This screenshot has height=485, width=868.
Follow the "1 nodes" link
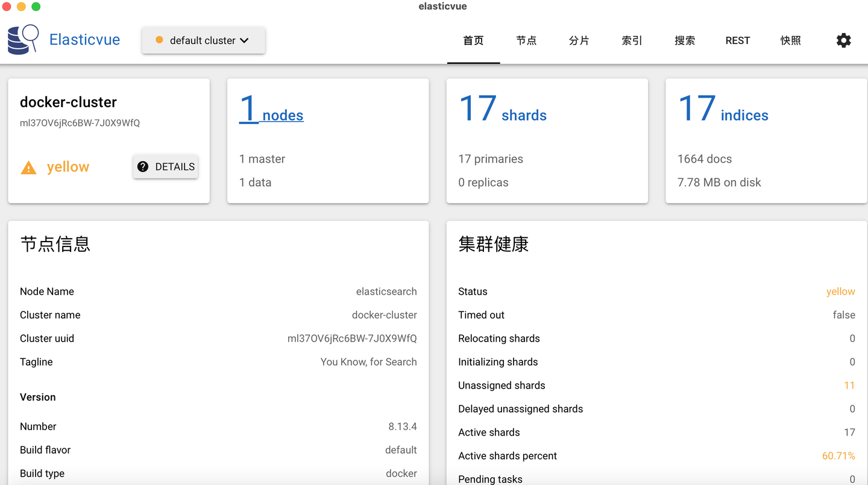tap(271, 111)
